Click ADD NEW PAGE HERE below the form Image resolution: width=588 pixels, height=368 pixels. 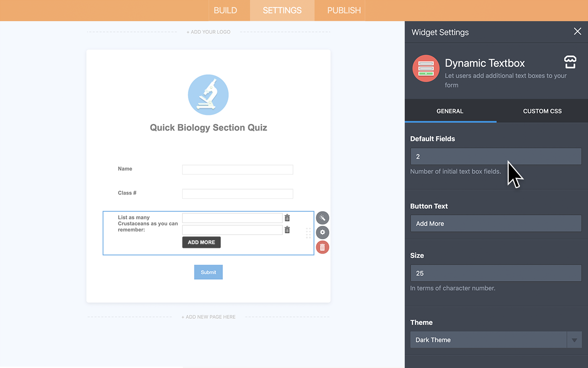point(208,316)
